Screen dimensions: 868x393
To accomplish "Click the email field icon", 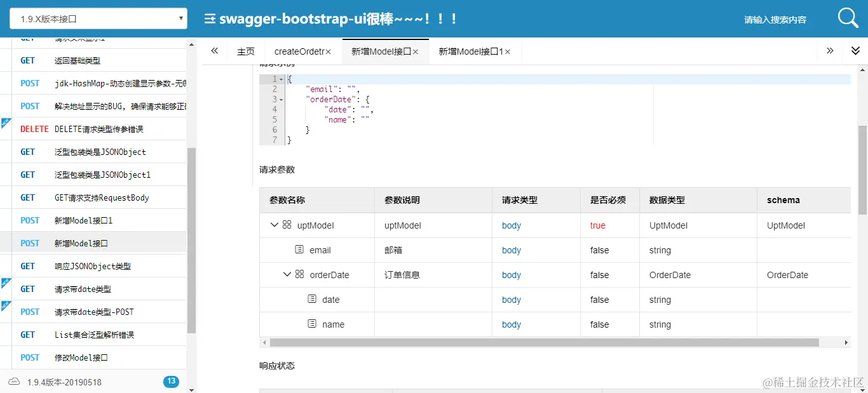I will [299, 250].
